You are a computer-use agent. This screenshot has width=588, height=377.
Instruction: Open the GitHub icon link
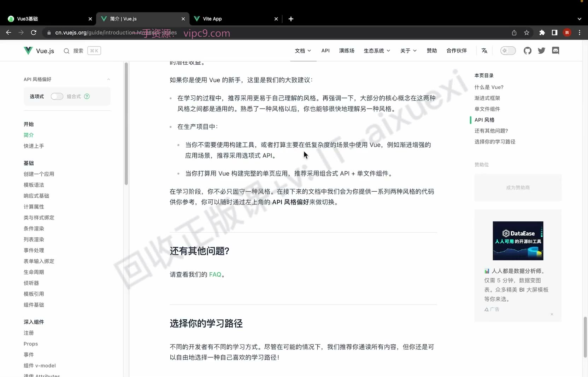click(528, 51)
